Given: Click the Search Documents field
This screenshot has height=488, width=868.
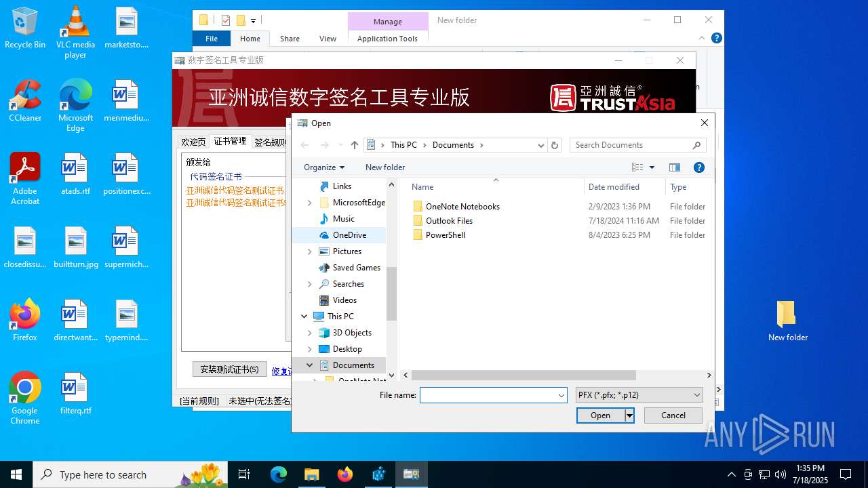Looking at the screenshot, I should pos(631,145).
